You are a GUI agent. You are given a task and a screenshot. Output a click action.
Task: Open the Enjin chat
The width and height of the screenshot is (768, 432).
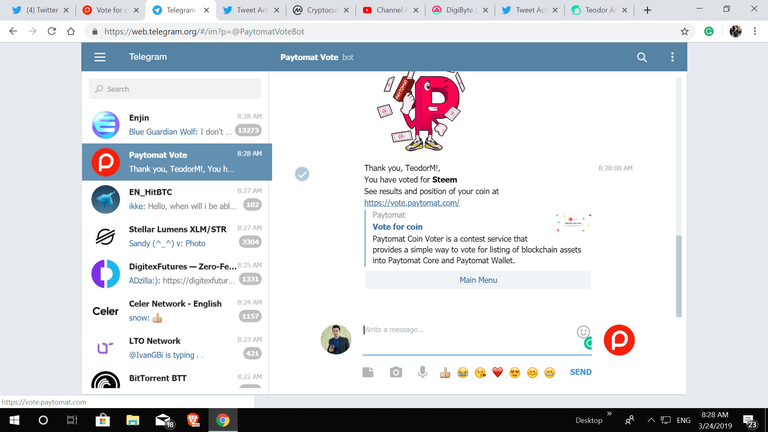[x=177, y=125]
